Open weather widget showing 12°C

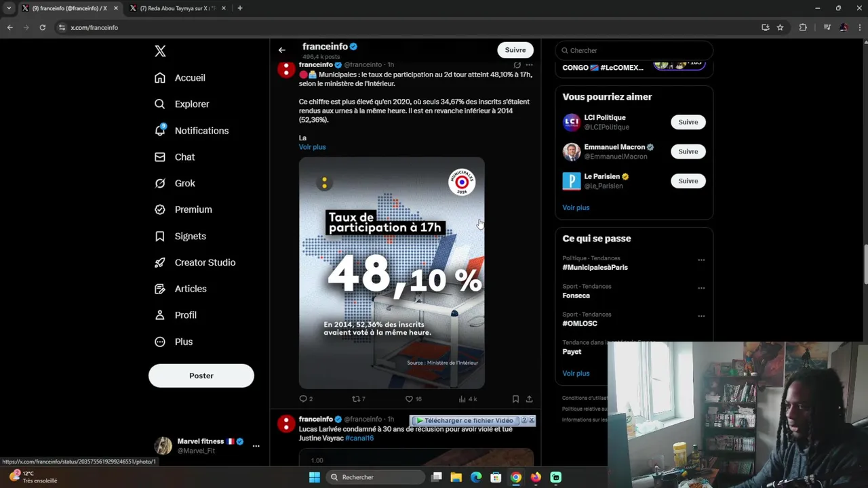click(34, 477)
